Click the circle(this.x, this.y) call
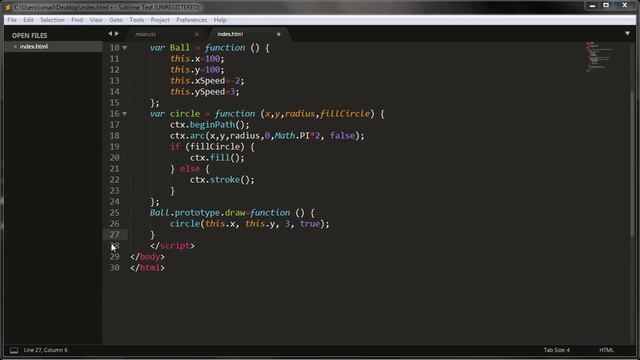The height and width of the screenshot is (360, 640). [x=250, y=224]
